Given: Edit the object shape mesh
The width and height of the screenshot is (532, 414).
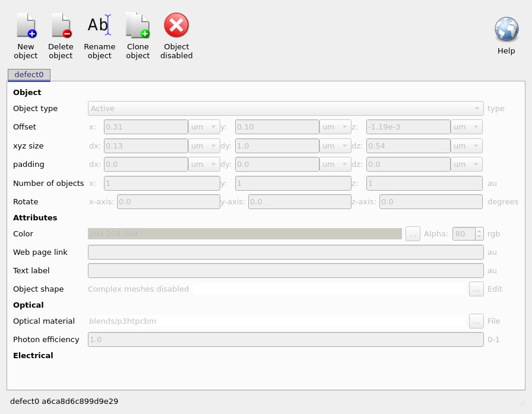Looking at the screenshot, I should point(476,289).
